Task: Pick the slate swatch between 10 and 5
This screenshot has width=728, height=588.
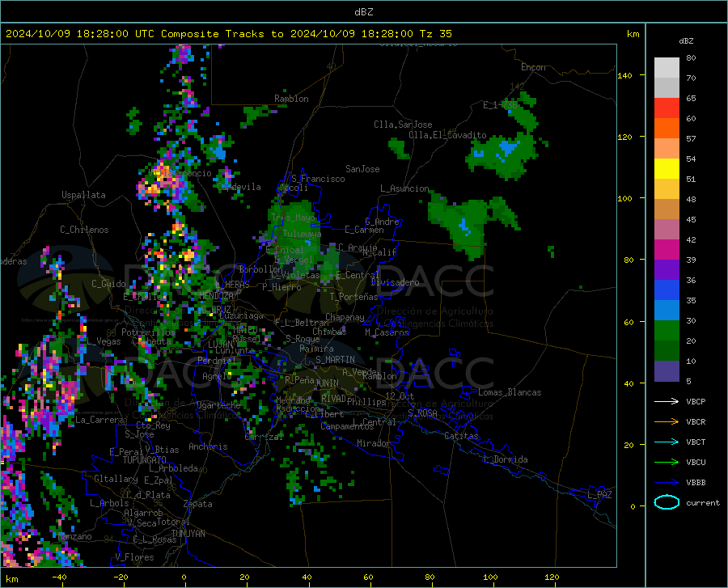Action: click(x=667, y=371)
